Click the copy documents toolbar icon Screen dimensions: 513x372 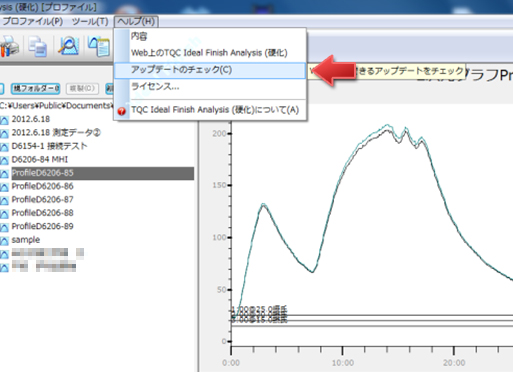click(38, 46)
